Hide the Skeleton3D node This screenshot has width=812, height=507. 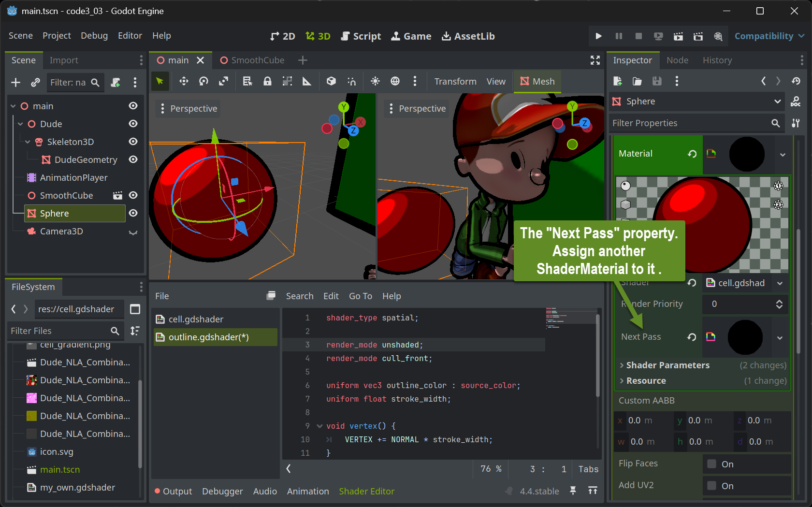pos(133,142)
